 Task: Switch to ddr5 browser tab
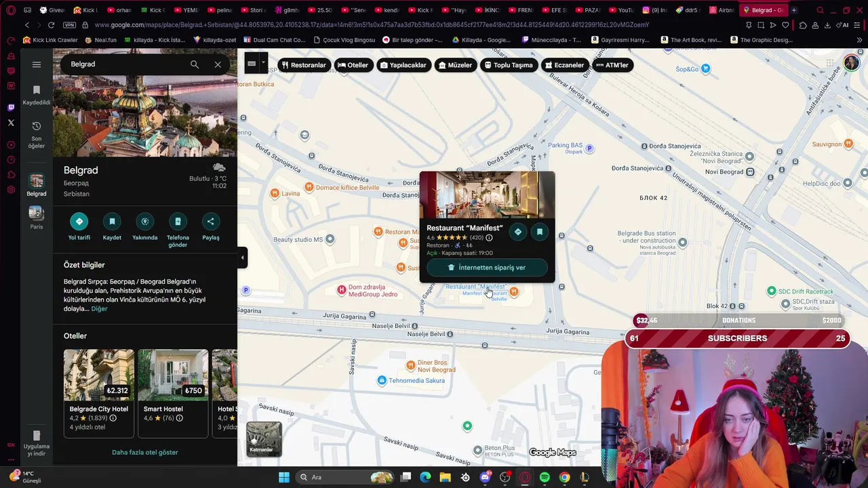point(688,10)
